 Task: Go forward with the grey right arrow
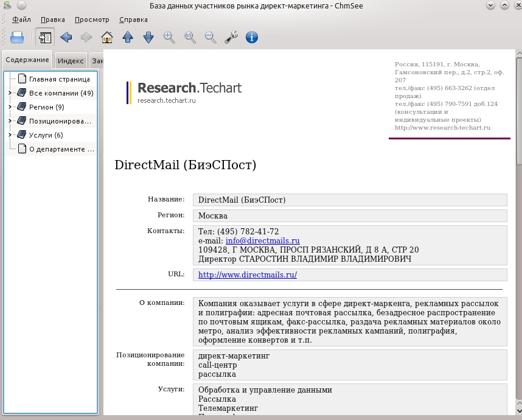click(x=86, y=37)
